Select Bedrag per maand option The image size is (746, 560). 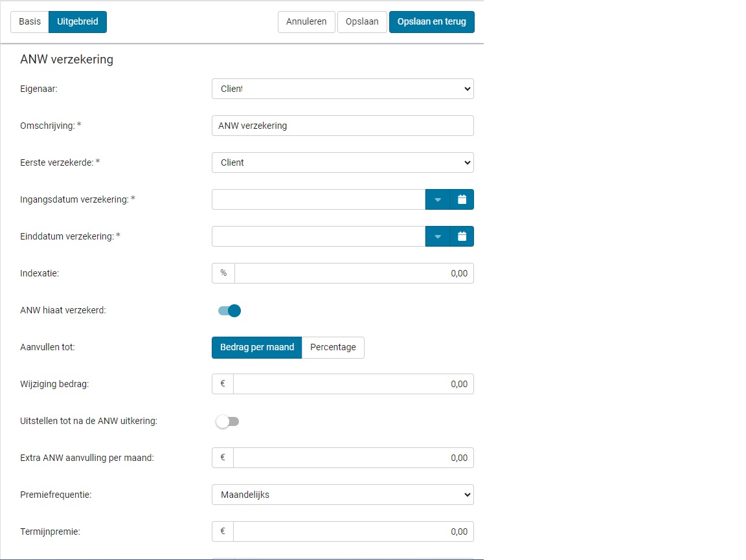click(257, 347)
